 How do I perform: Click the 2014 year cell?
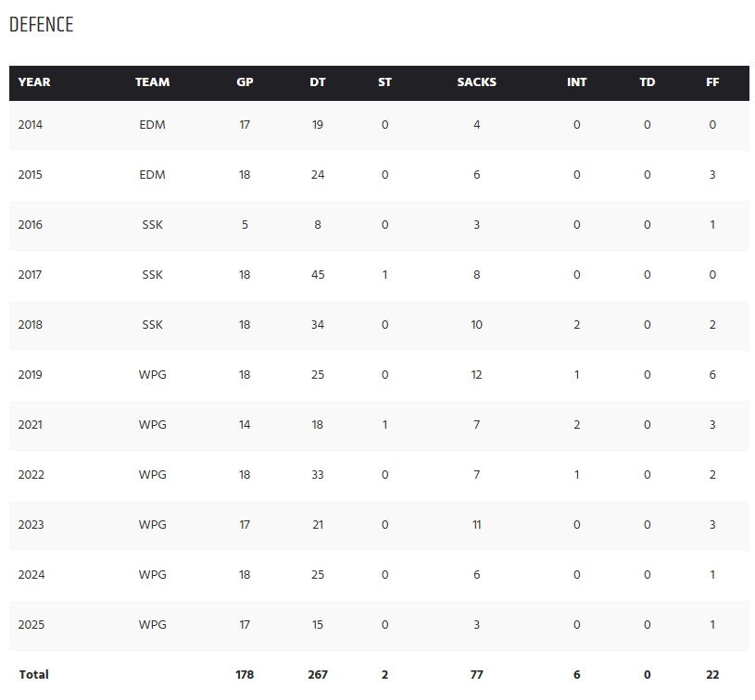click(31, 125)
